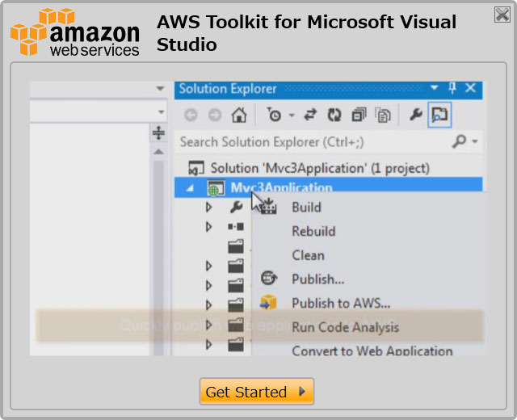This screenshot has height=420, width=517.
Task: Open the upper editor navigation dropdown
Action: pyautogui.click(x=160, y=88)
